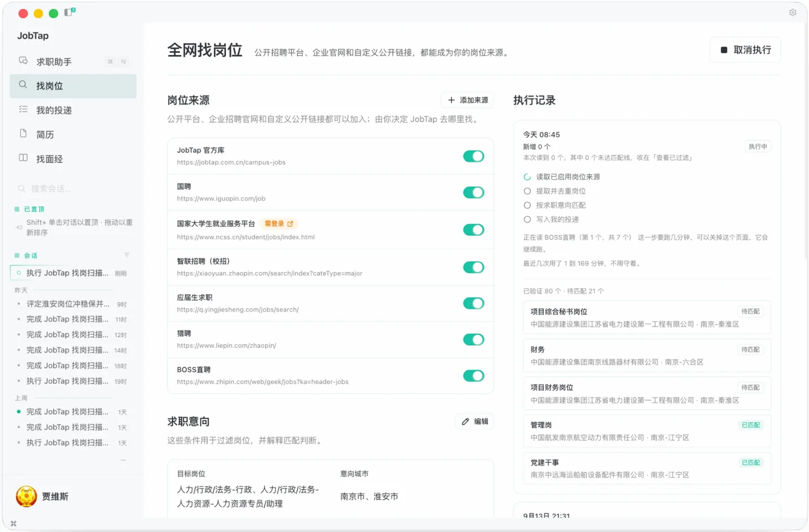809x532 pixels.
Task: Open the 管理岗 job card
Action: 647,431
